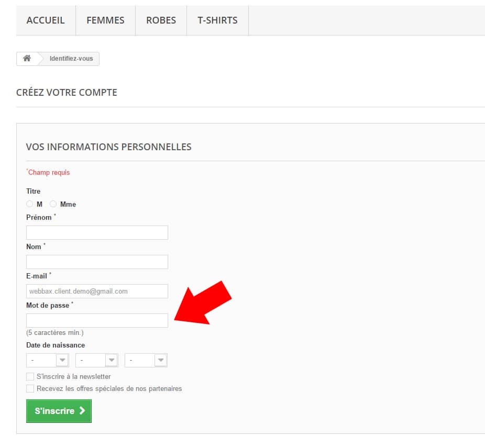Click the Mot de passe field
This screenshot has height=448, width=485.
tap(97, 321)
